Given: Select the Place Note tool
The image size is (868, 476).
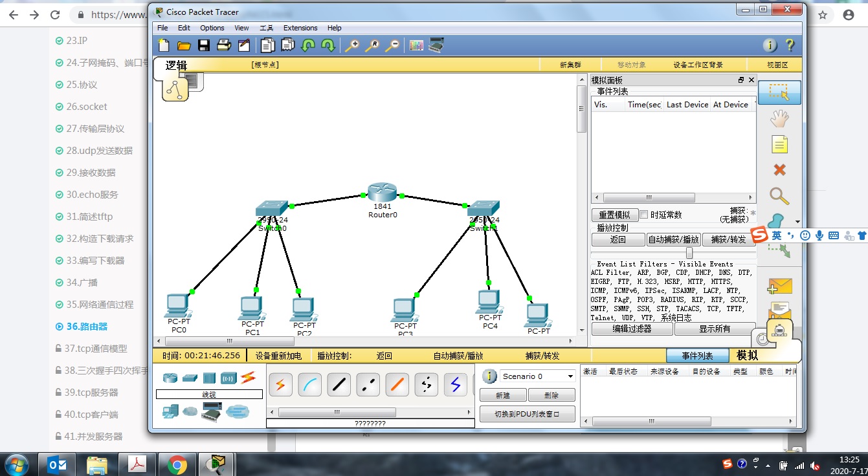Looking at the screenshot, I should click(779, 144).
